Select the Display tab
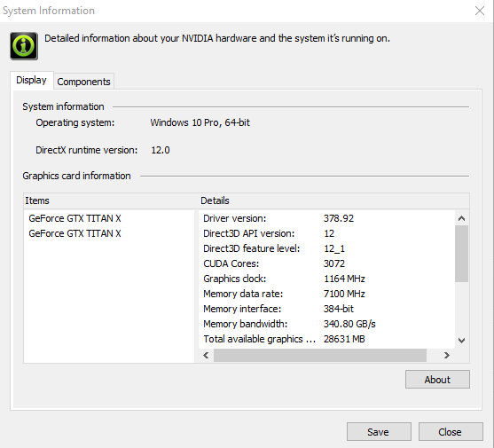 32,80
